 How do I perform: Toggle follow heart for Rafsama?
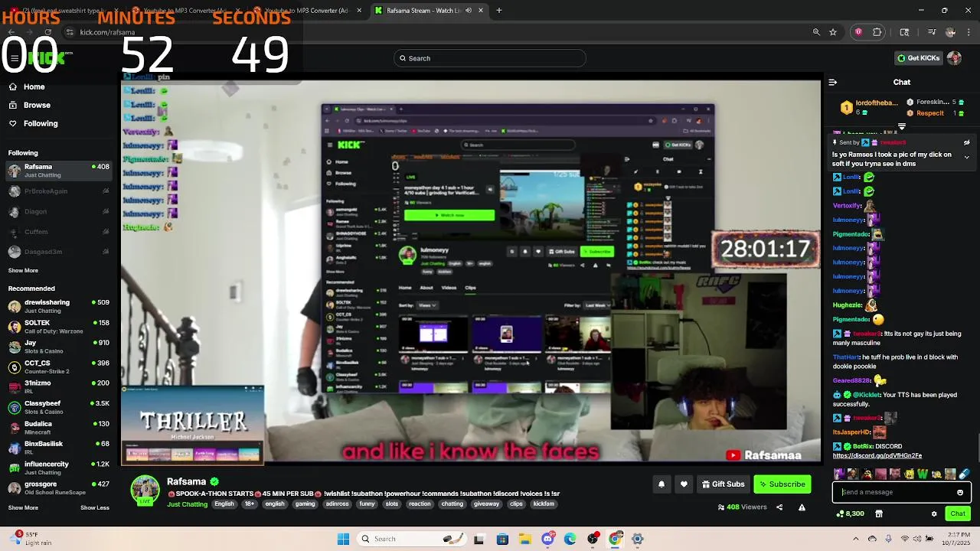coord(684,484)
